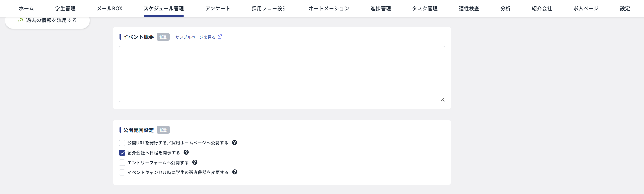
Task: Go to メールBOX tab
Action: (110, 9)
